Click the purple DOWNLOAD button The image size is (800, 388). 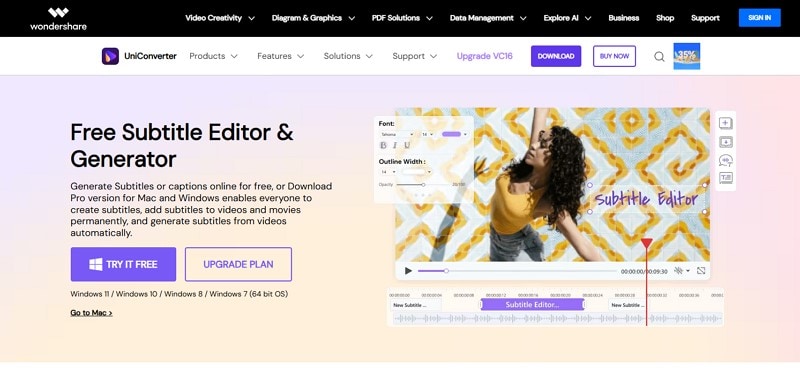coord(556,56)
